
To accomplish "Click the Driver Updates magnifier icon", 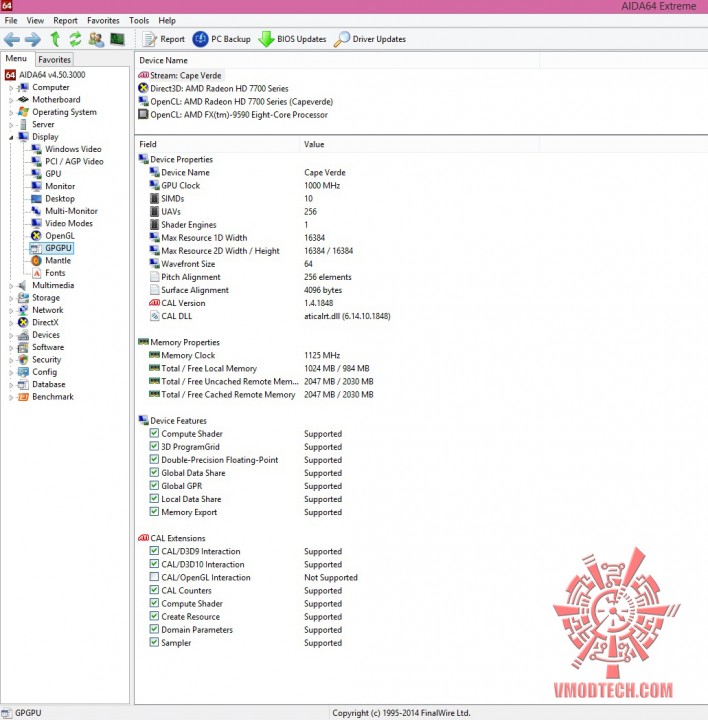I will click(342, 39).
